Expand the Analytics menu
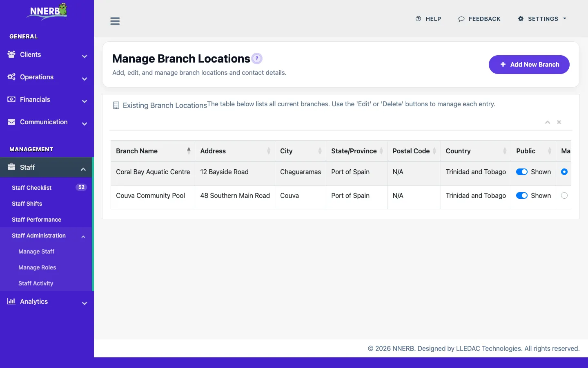Screen dimensions: 588x368 click(47, 302)
